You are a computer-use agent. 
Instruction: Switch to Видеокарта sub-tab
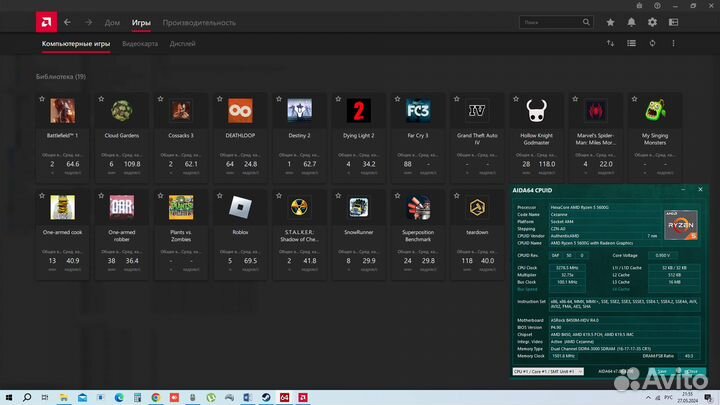coord(140,44)
